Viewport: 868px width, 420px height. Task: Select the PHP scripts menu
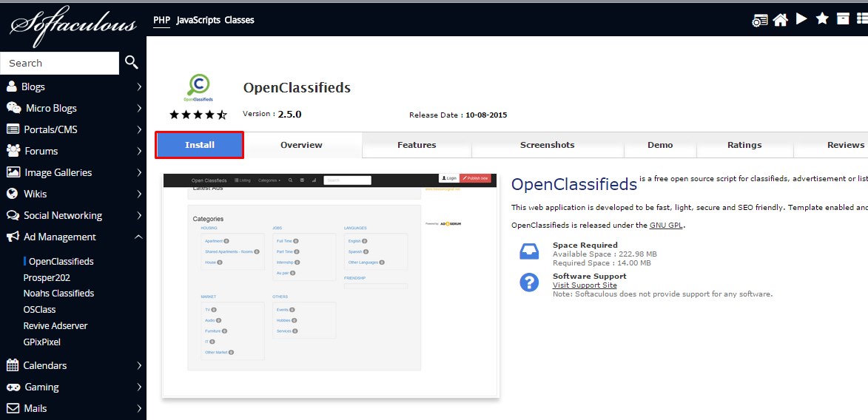(x=161, y=20)
